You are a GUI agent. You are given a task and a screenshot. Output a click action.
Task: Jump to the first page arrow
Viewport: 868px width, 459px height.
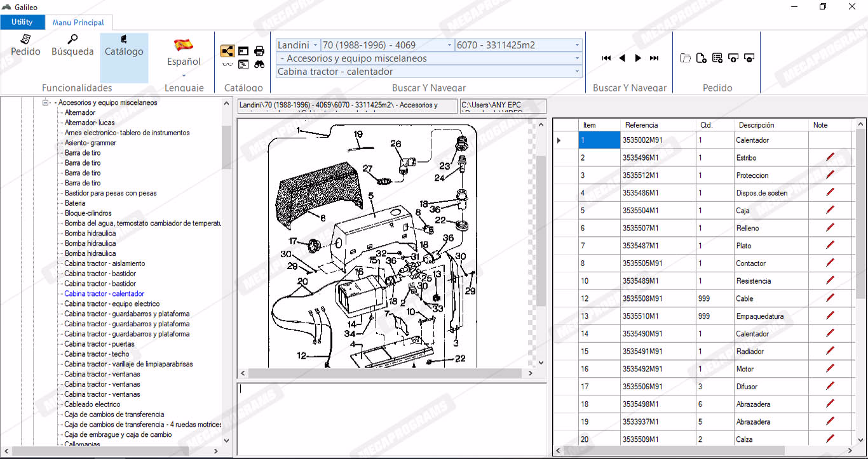606,58
